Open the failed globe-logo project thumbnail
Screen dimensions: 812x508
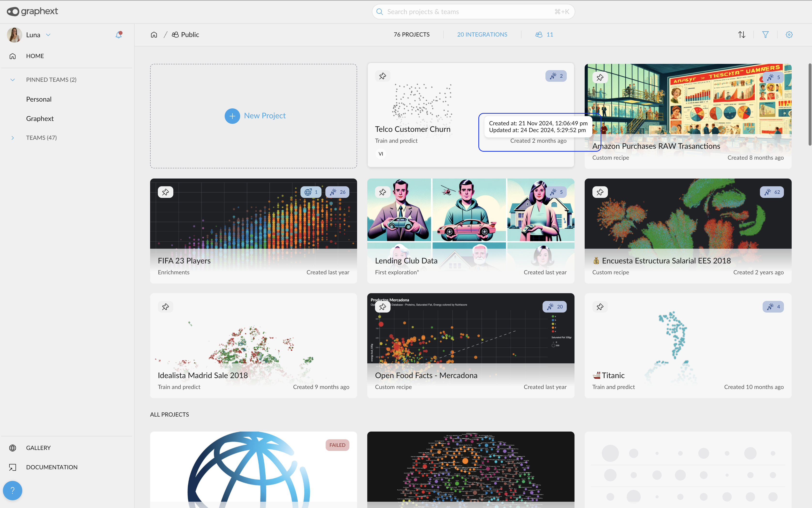[x=253, y=470]
